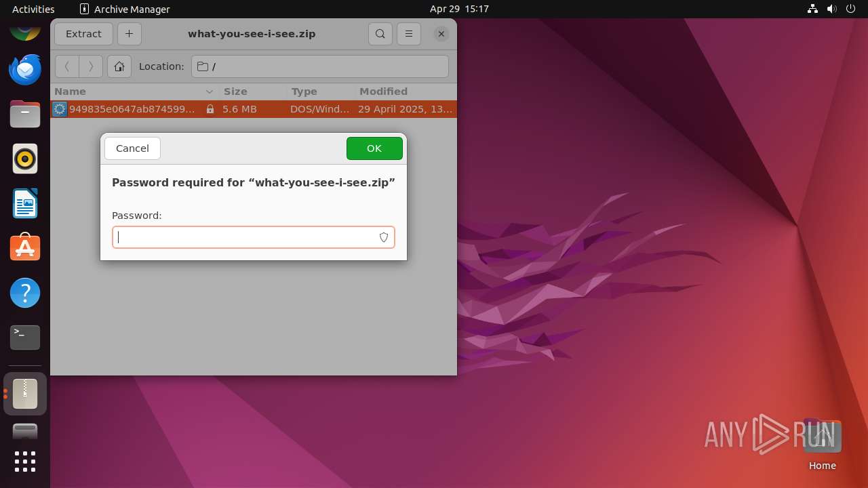Sort by the Size column
This screenshot has width=868, height=488.
point(254,91)
